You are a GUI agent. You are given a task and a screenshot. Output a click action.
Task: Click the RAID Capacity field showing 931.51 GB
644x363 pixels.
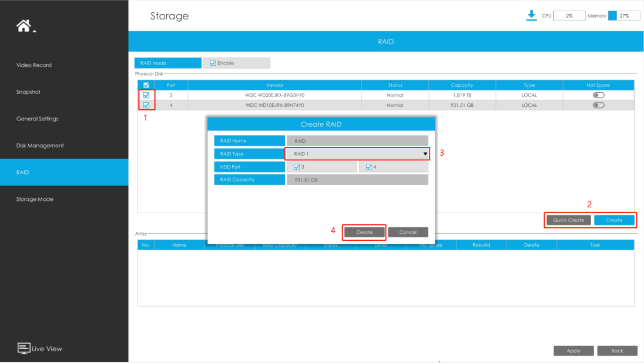click(357, 180)
